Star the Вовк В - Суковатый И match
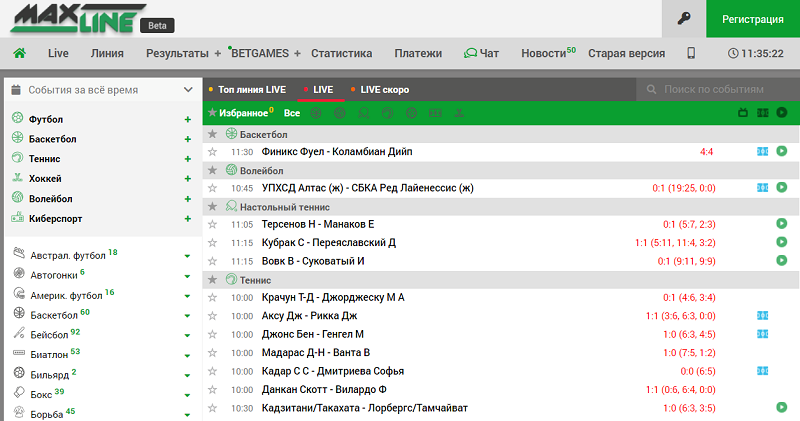The image size is (800, 421). (x=213, y=261)
